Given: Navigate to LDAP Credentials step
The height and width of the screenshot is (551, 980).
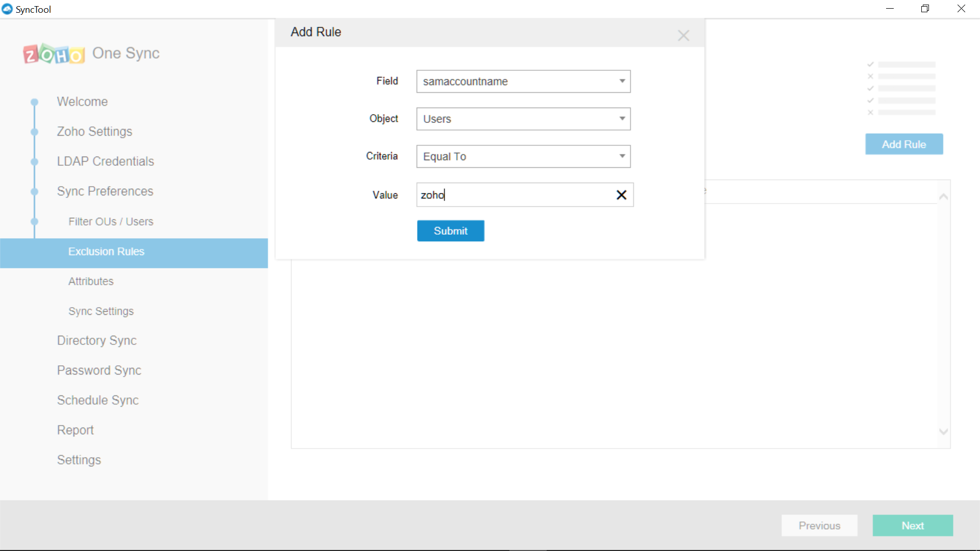Looking at the screenshot, I should (105, 162).
